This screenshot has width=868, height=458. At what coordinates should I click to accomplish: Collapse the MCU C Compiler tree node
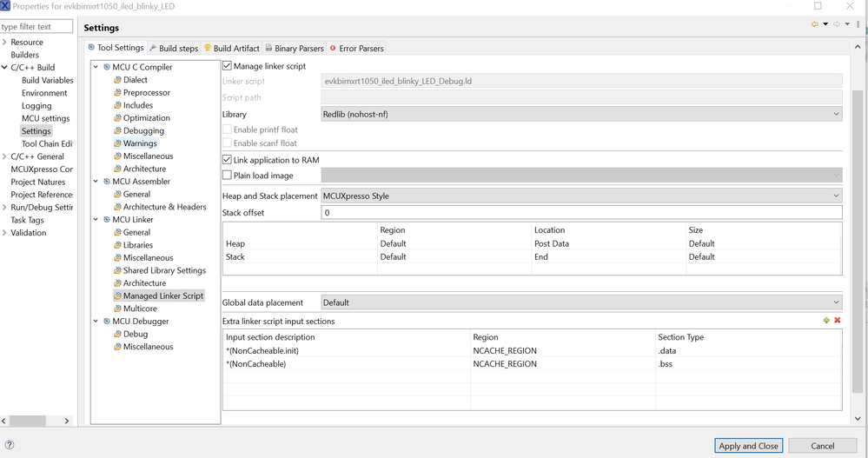pyautogui.click(x=96, y=67)
